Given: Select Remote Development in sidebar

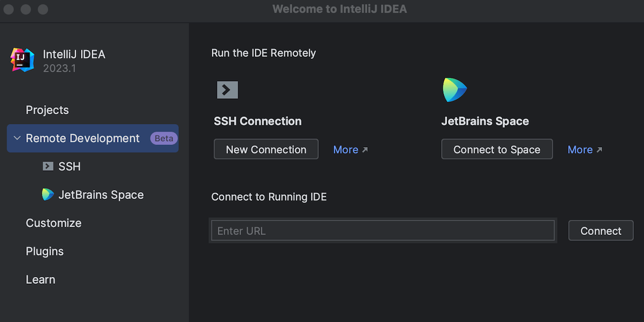Looking at the screenshot, I should [93, 138].
